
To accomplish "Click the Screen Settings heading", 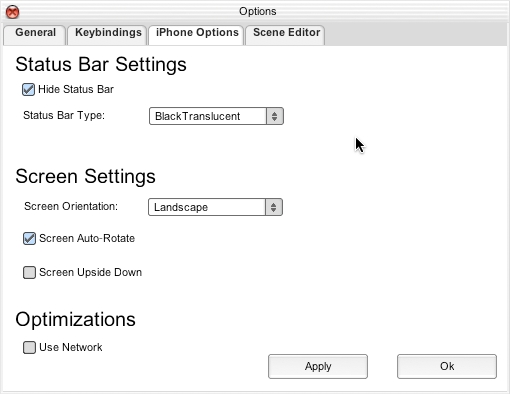I will point(85,176).
